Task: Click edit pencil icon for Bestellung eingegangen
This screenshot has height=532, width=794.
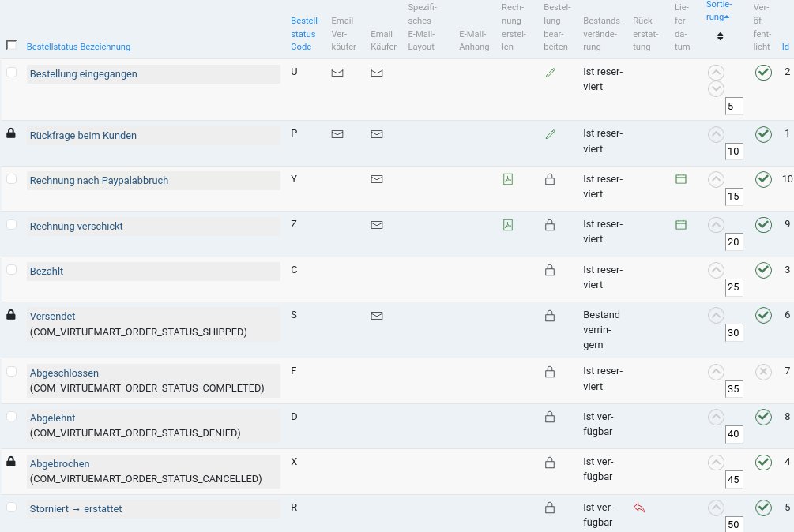Action: (x=550, y=73)
